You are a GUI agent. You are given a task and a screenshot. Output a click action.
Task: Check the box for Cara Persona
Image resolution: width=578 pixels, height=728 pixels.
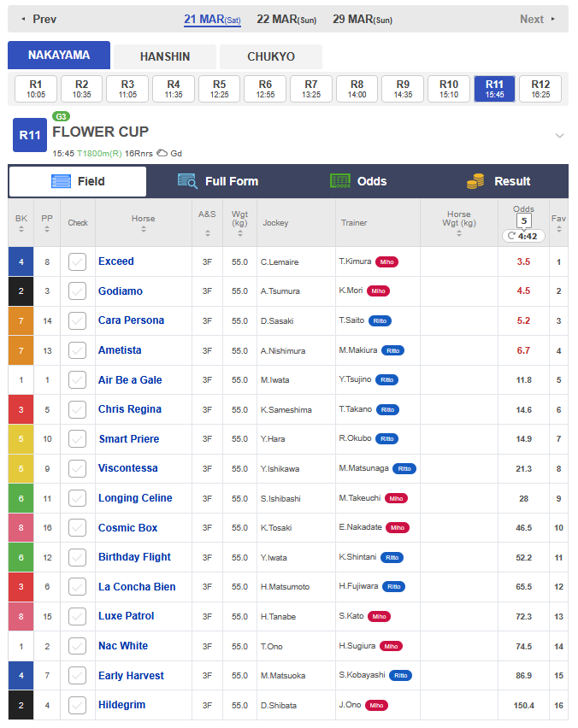77,320
